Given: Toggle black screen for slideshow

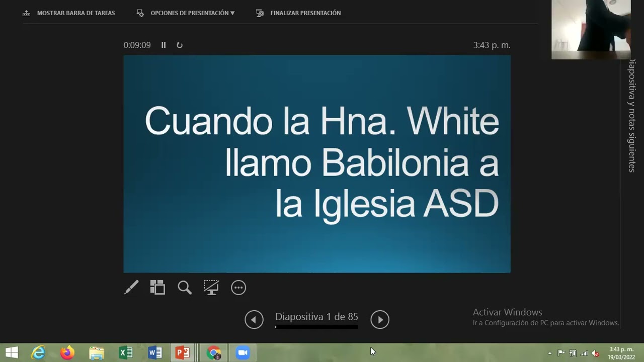Looking at the screenshot, I should pyautogui.click(x=211, y=288).
